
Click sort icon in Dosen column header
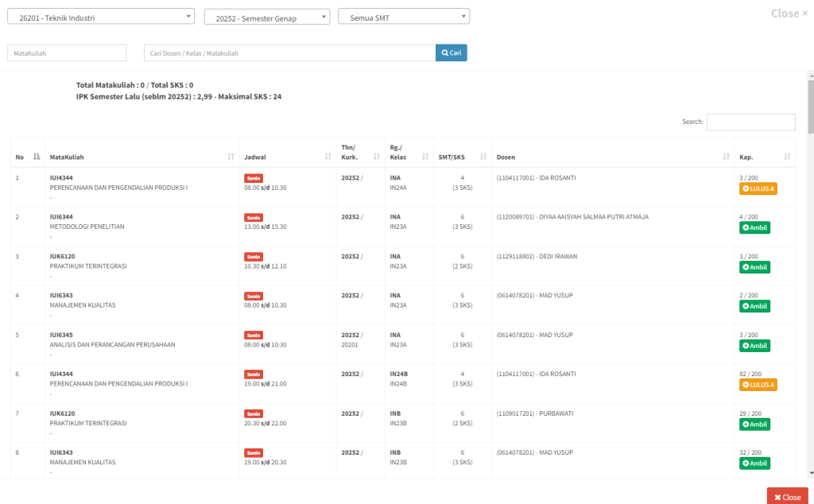[x=727, y=157]
